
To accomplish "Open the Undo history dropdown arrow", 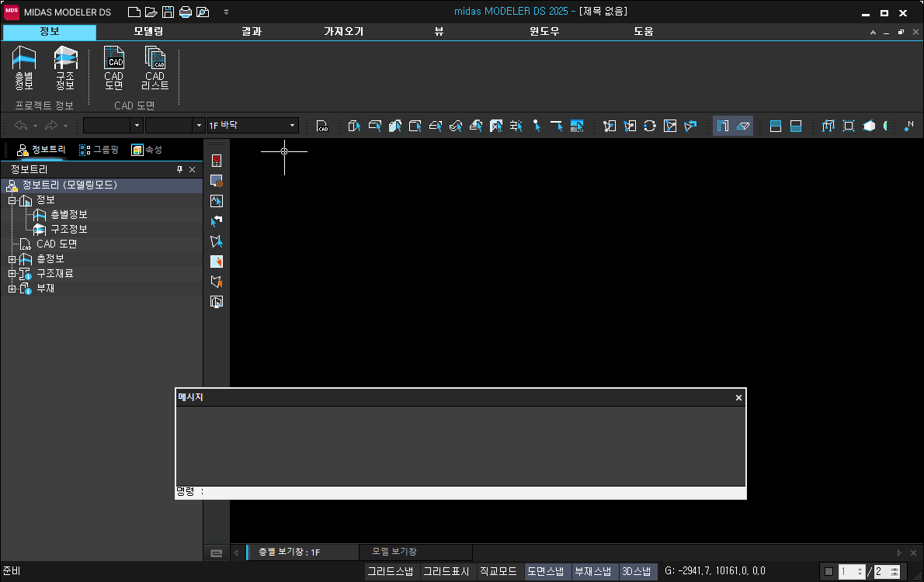I will coord(36,126).
